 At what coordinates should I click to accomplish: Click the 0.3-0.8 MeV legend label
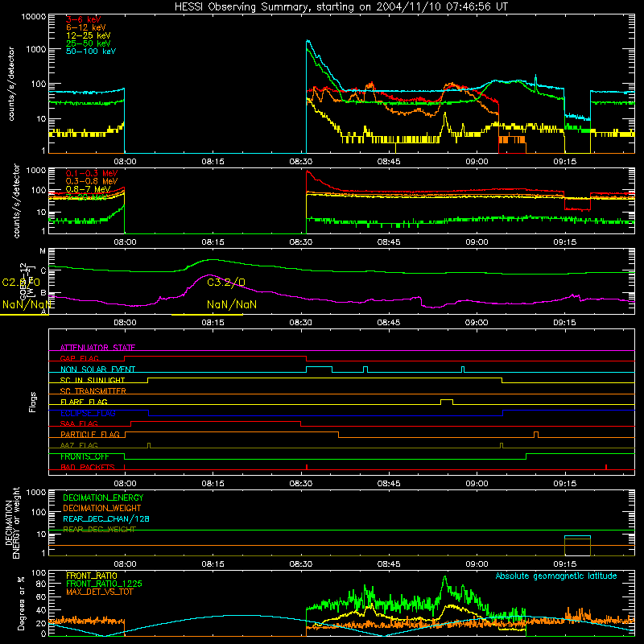[x=92, y=181]
